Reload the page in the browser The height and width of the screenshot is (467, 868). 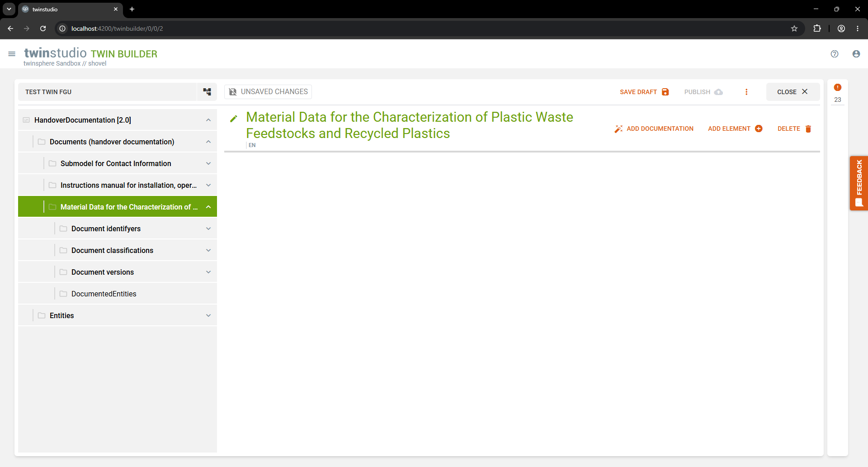click(x=43, y=29)
